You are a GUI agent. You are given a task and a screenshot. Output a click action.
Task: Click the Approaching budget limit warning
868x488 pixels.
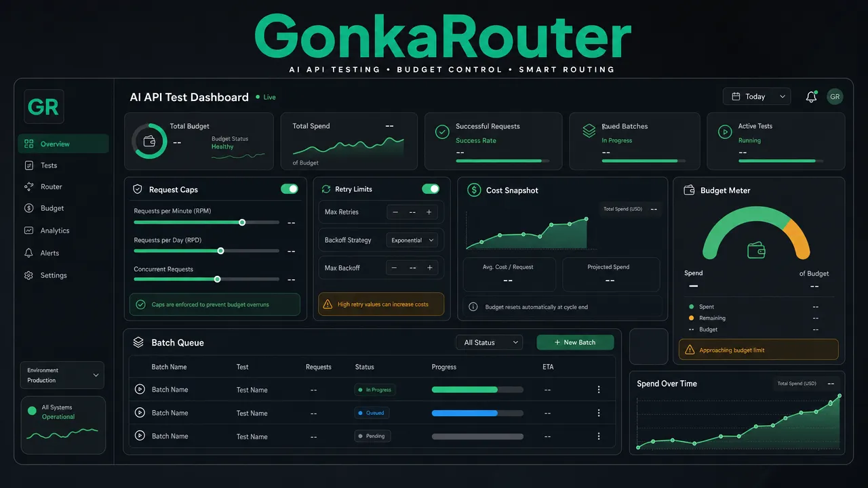pyautogui.click(x=759, y=350)
